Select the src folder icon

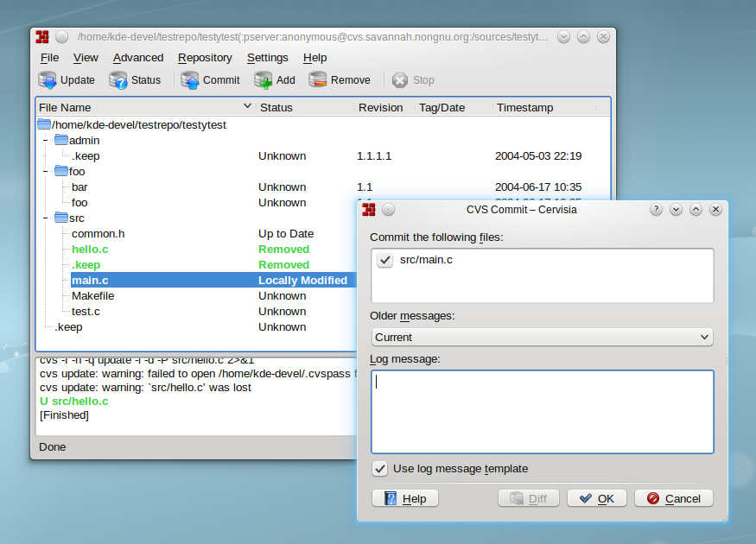click(x=61, y=218)
